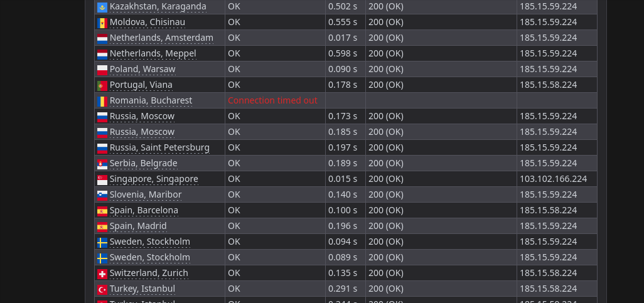Viewport: 644px width, 303px height.
Task: Select the Spain, Madrid location link
Action: (138, 226)
